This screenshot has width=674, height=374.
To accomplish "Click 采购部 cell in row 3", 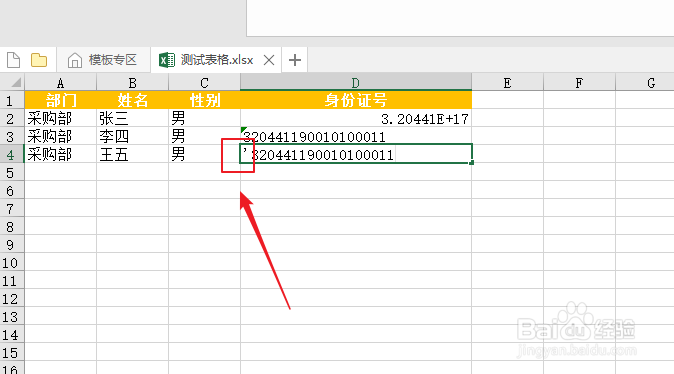I will point(61,136).
